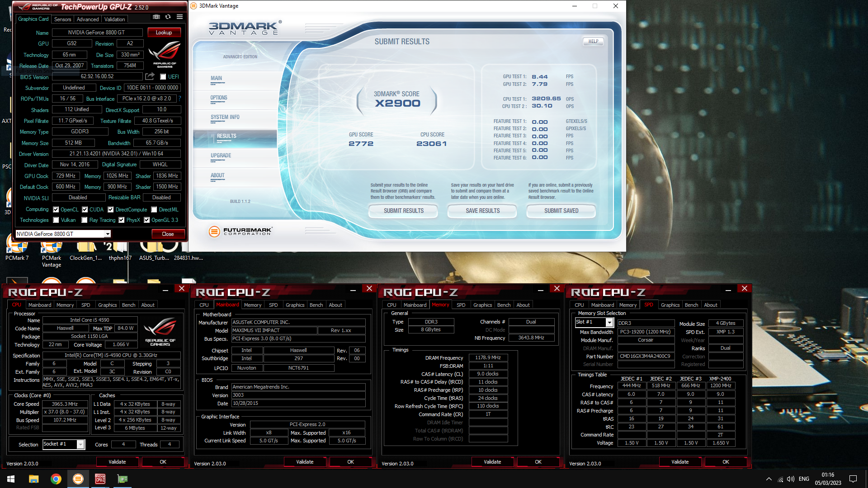Image resolution: width=868 pixels, height=488 pixels.
Task: Open 284831.hw... desktop file icon
Action: point(189,251)
